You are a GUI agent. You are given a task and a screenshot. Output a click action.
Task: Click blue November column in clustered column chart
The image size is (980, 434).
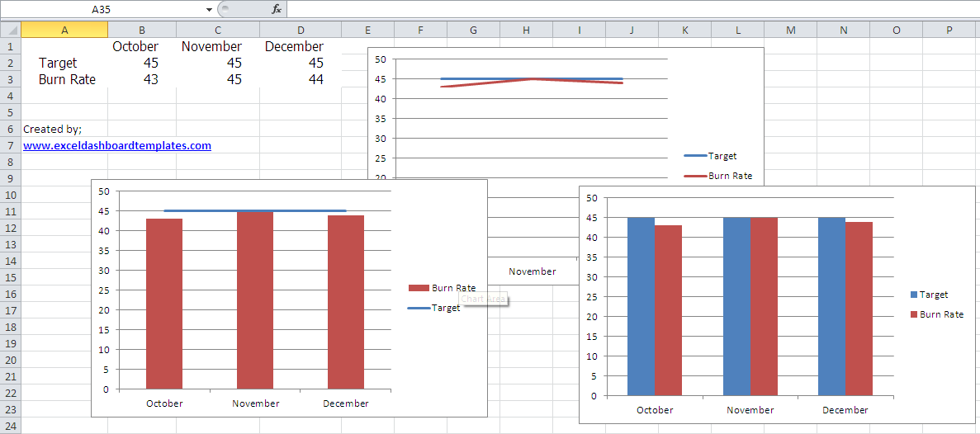tap(736, 305)
